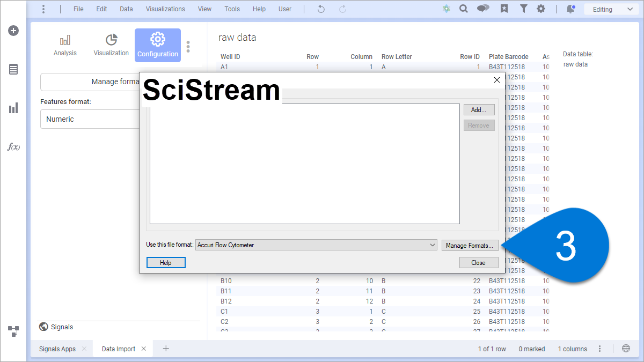Click the Manage formats button in the side panel
The height and width of the screenshot is (362, 644).
(x=90, y=82)
